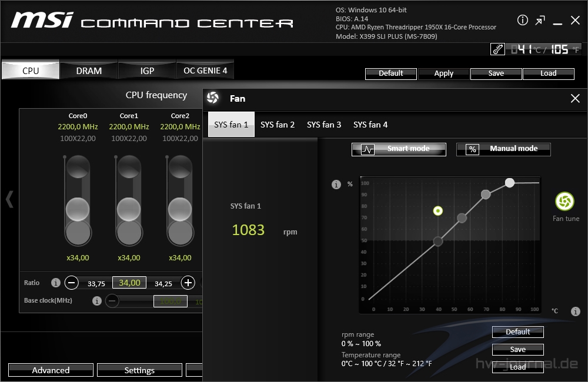The width and height of the screenshot is (588, 382).
Task: Click the top Save button
Action: (x=496, y=73)
